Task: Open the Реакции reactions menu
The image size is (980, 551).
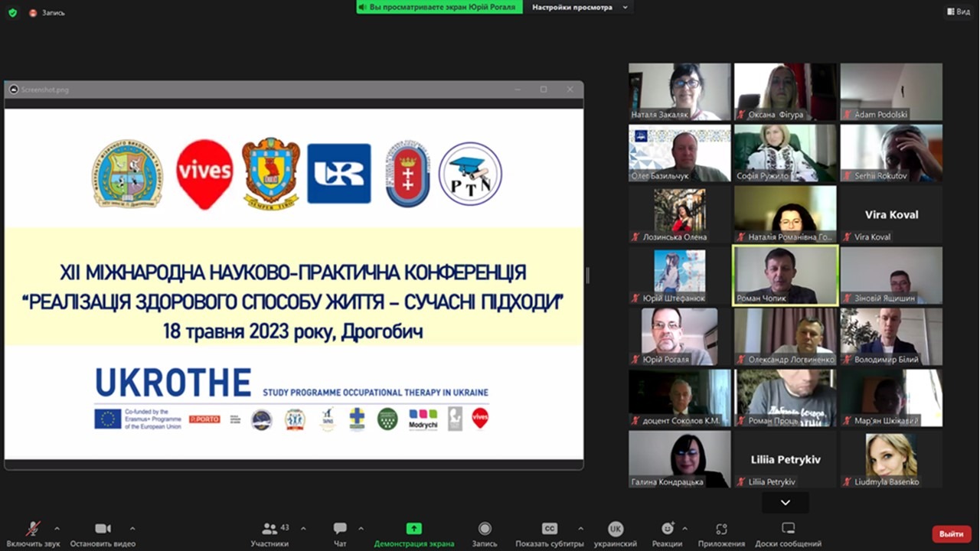Action: point(668,529)
